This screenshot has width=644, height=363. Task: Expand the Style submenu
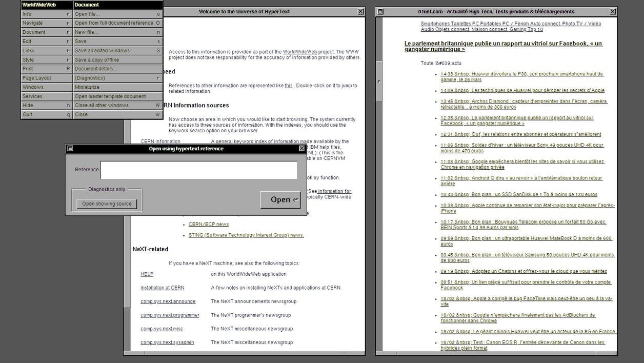(46, 60)
